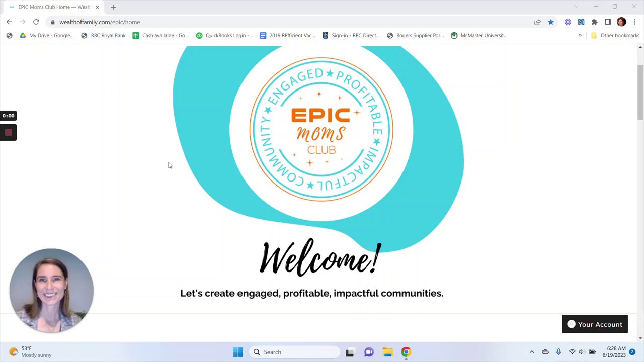Open Task View in taskbar
644x362 pixels.
(x=350, y=352)
